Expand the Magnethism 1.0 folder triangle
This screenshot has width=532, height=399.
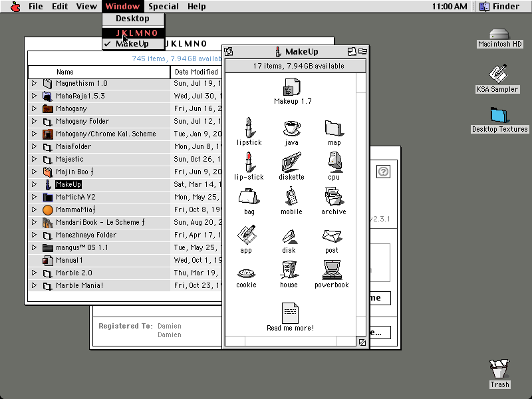pyautogui.click(x=34, y=83)
